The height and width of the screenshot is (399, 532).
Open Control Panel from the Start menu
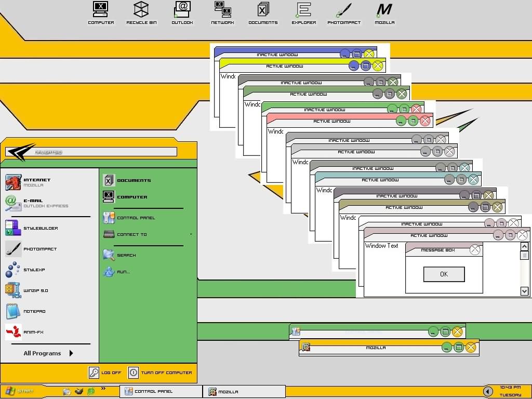pos(129,218)
